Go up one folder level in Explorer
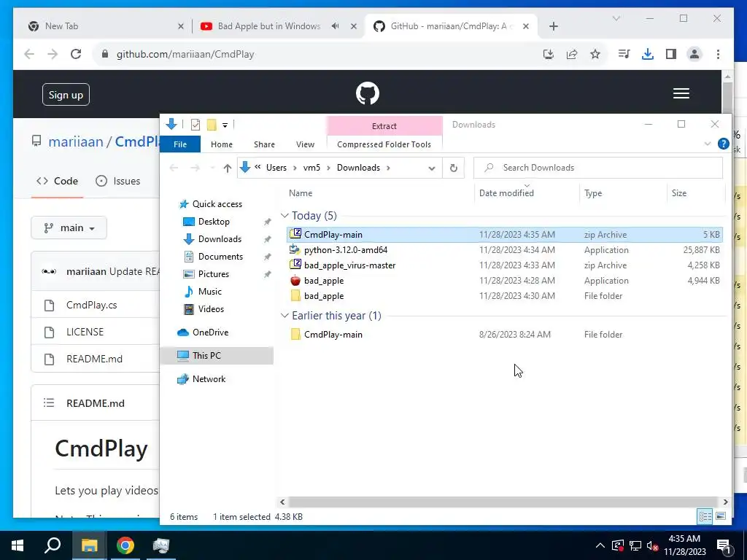 228,168
